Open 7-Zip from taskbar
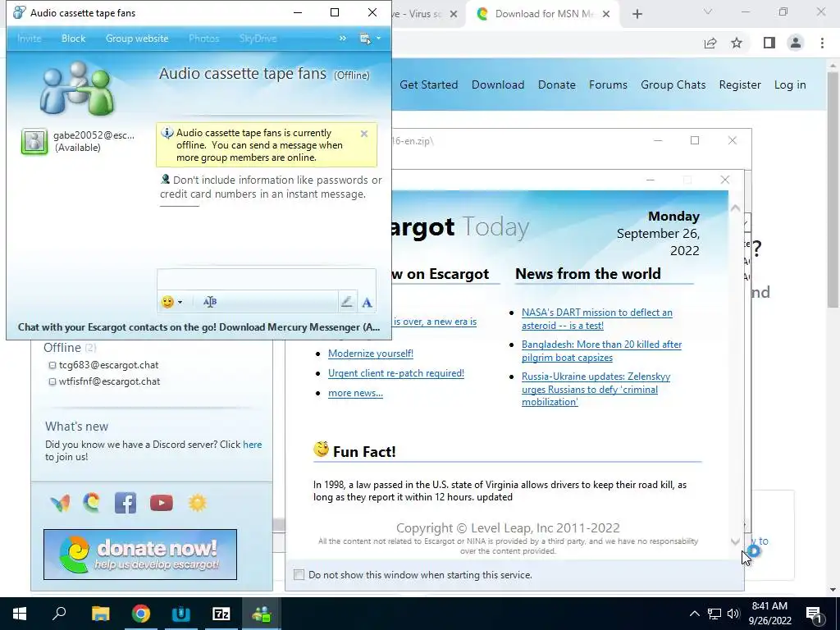 point(221,614)
